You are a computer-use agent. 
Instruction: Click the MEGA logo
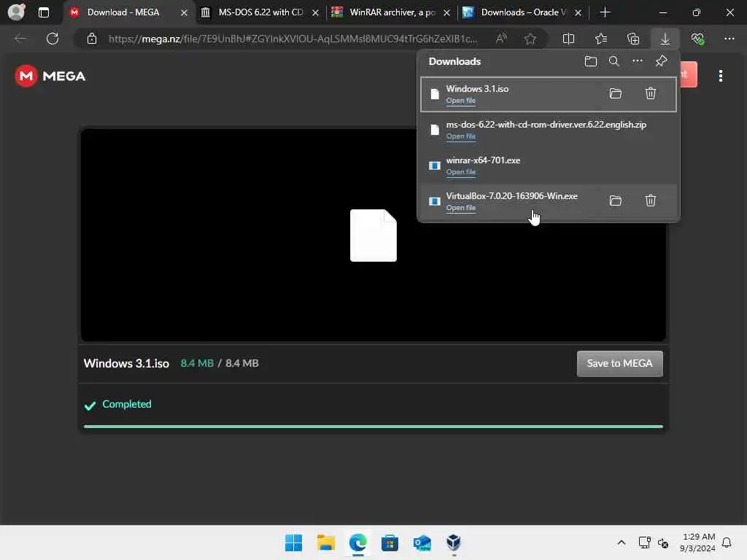click(50, 76)
